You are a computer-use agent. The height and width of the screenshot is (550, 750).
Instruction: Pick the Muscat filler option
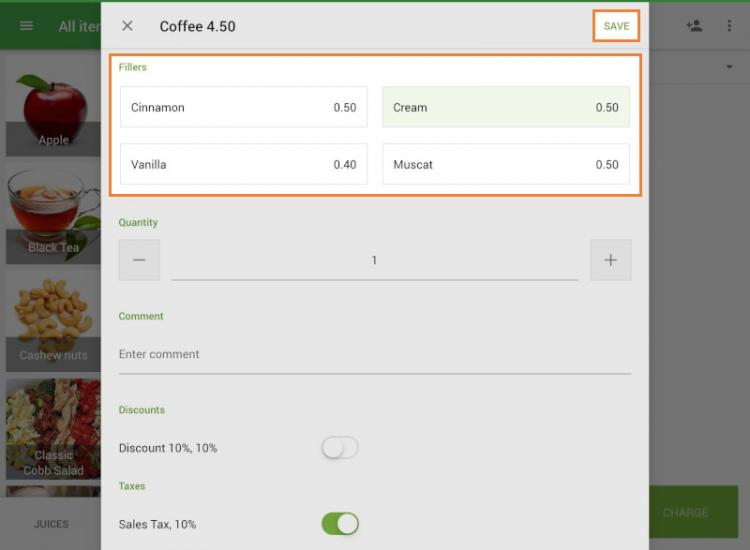click(505, 164)
